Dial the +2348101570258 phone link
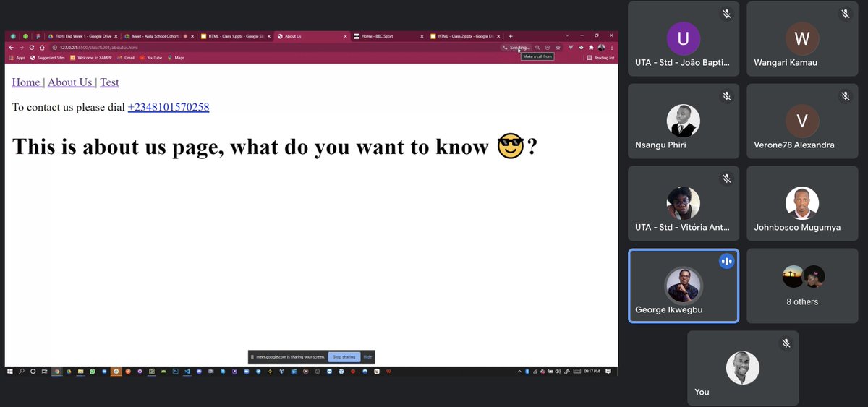 tap(169, 107)
